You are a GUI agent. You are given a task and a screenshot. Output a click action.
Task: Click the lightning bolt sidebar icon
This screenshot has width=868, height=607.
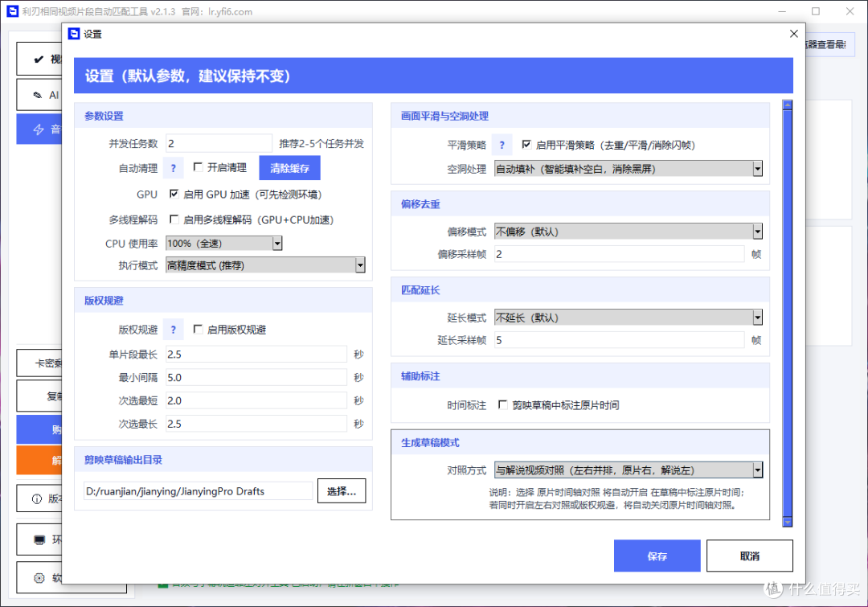(x=39, y=129)
